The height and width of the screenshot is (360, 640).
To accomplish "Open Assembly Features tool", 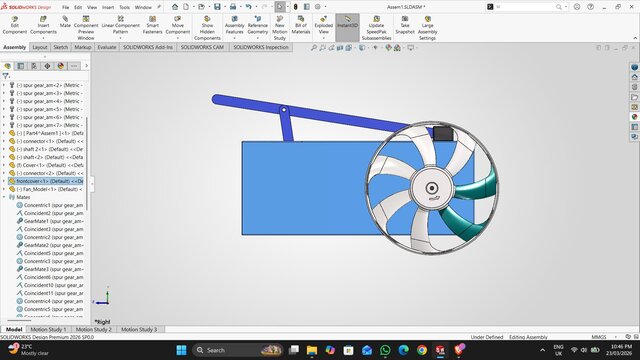I will [x=235, y=25].
